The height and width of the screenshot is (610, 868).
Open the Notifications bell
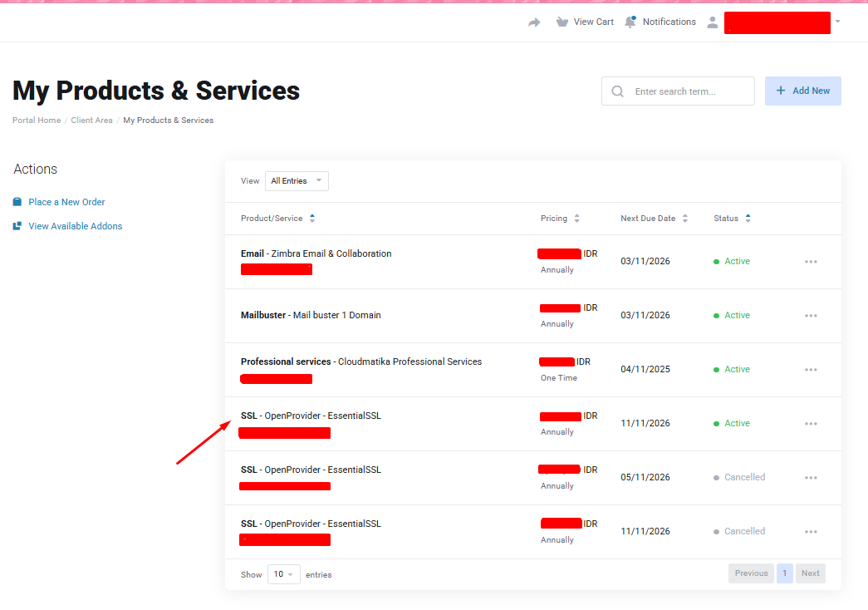point(660,22)
